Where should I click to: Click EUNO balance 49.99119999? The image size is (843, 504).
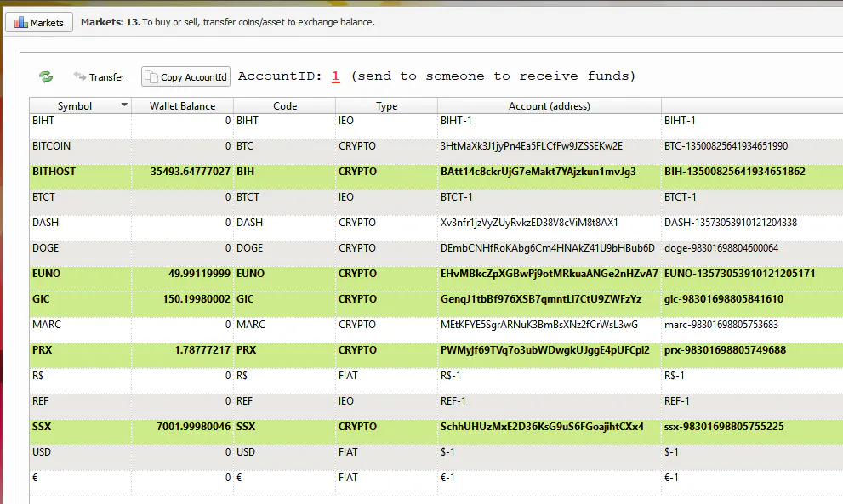click(199, 274)
